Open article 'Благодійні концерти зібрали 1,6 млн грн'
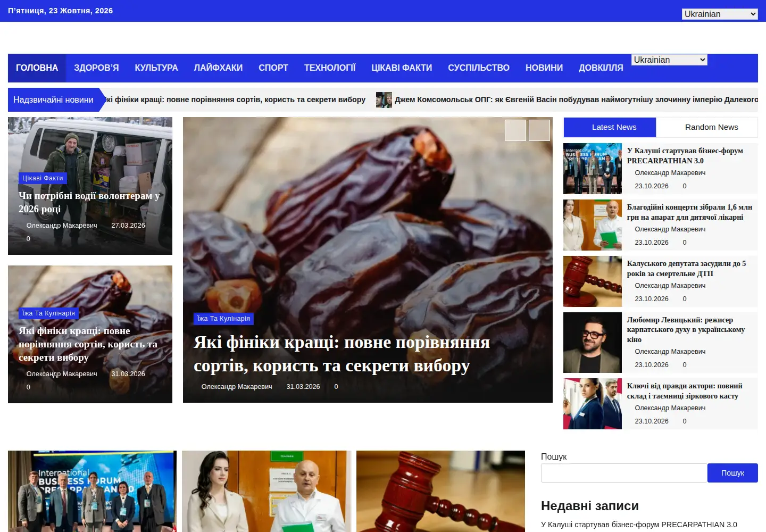The image size is (766, 532). click(689, 212)
